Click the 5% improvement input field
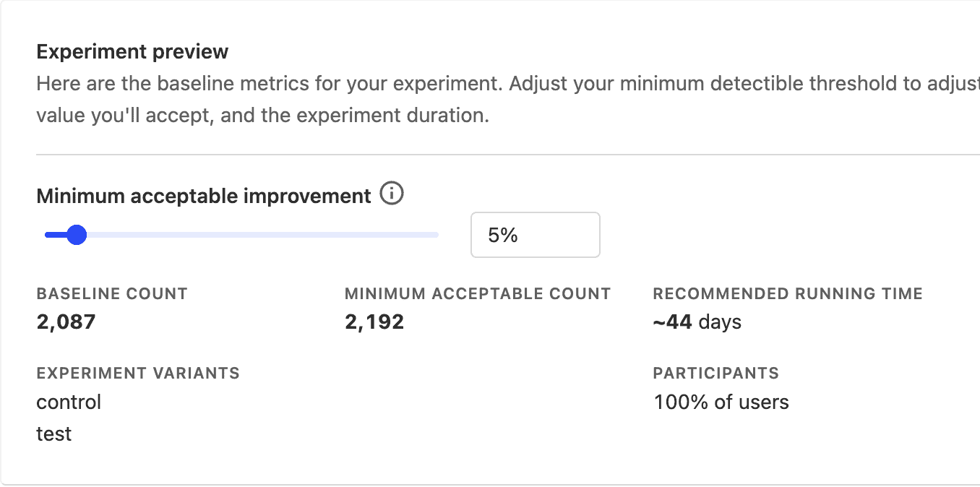Image resolution: width=980 pixels, height=487 pixels. click(x=535, y=235)
